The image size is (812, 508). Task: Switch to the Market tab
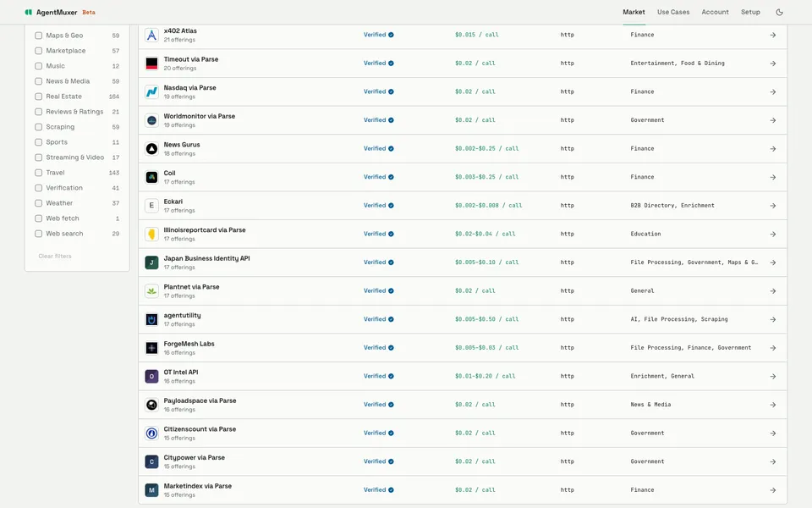pos(634,12)
